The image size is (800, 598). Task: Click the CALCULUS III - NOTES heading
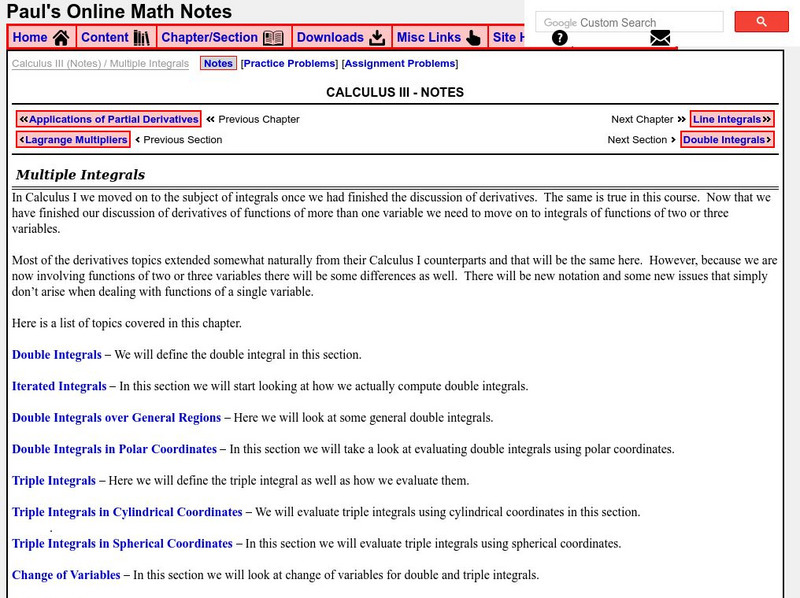coord(395,92)
